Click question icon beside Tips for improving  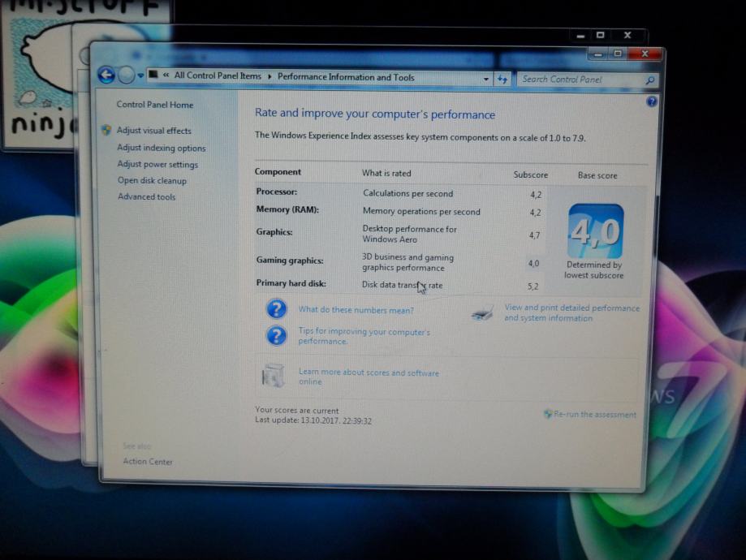(x=277, y=335)
